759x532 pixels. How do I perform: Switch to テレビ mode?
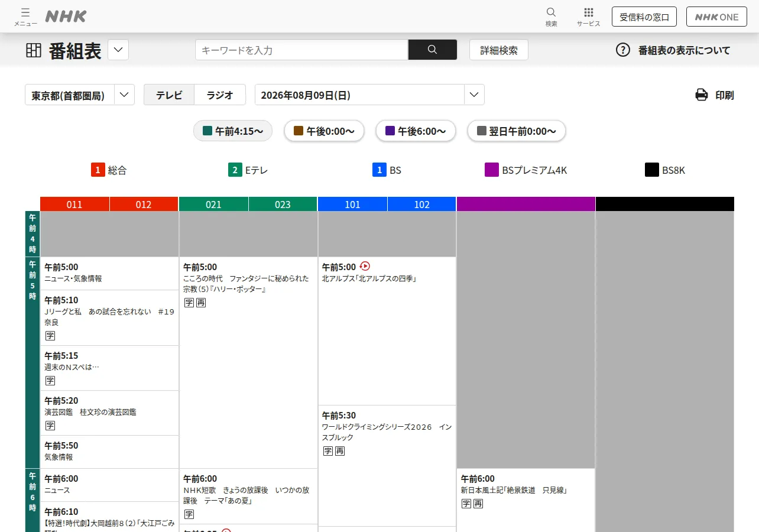169,95
